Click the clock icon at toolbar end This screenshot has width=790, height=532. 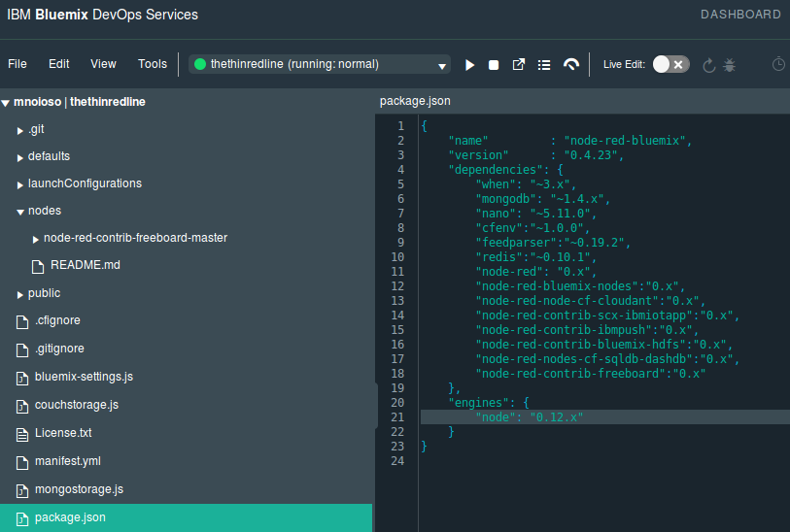pyautogui.click(x=778, y=64)
